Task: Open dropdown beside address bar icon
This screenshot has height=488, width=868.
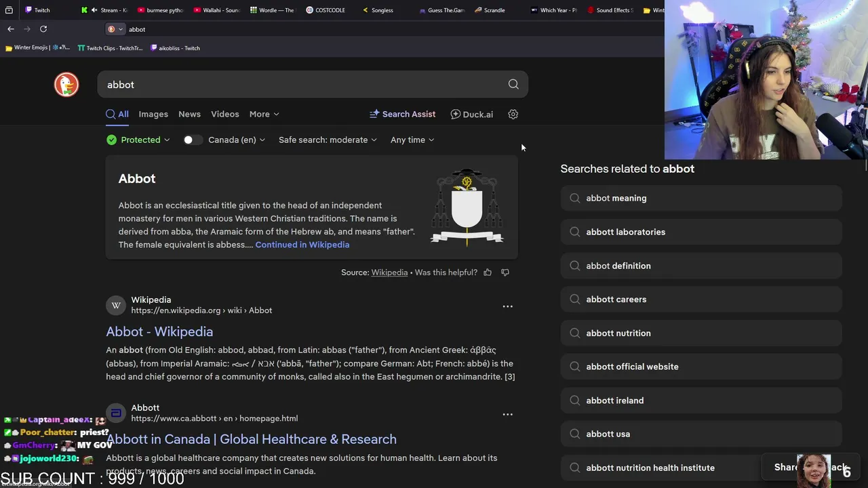Action: [121, 29]
